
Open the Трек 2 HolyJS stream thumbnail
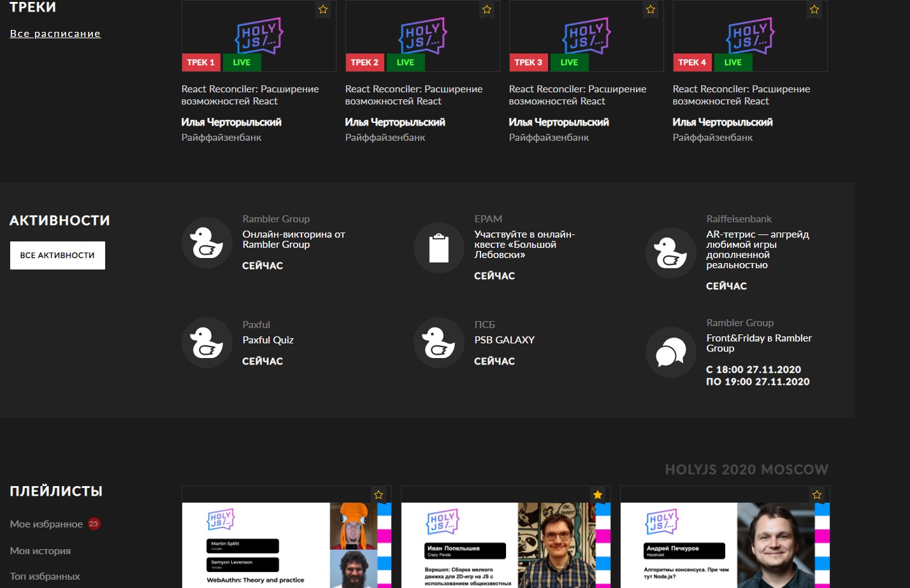tap(422, 36)
